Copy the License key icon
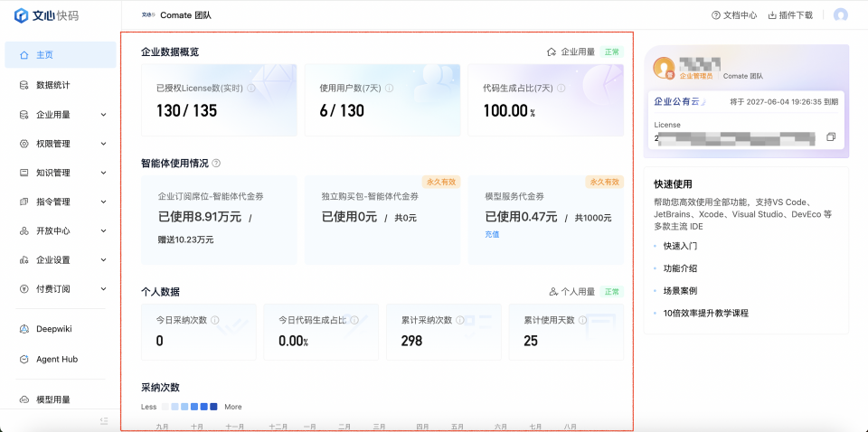Image resolution: width=868 pixels, height=432 pixels. 830,137
